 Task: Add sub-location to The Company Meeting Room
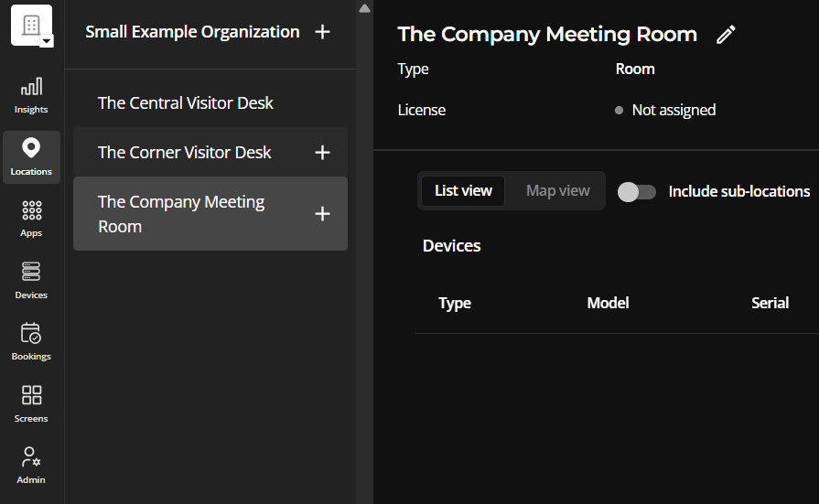point(322,214)
